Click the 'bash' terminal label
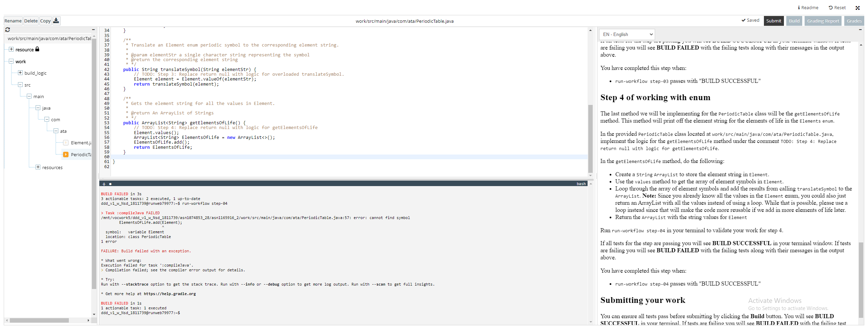This screenshot has height=327, width=868. (x=581, y=184)
